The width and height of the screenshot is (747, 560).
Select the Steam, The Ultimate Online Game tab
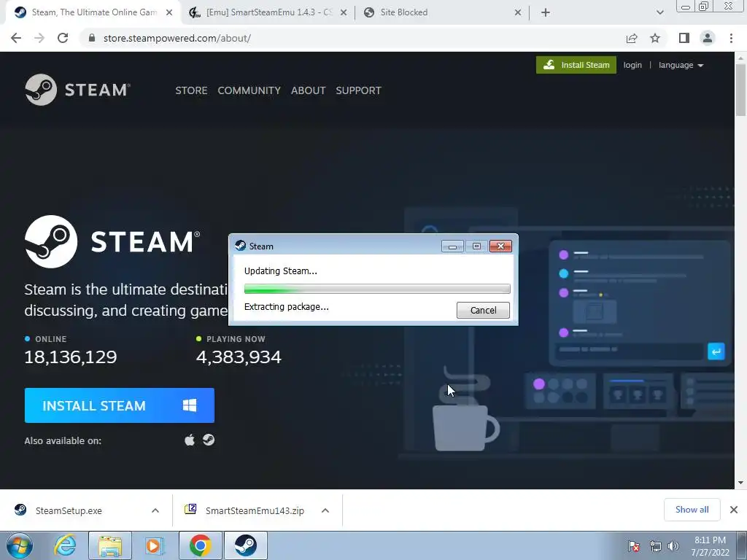(94, 12)
